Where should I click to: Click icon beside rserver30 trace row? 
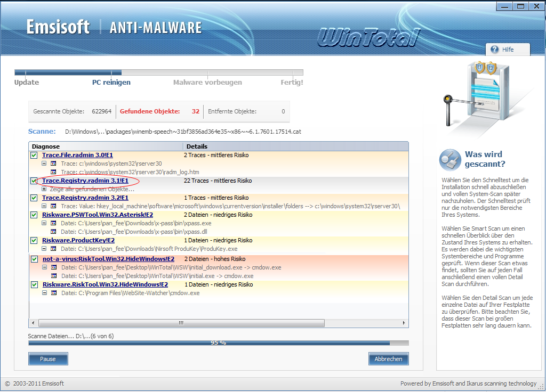53,164
